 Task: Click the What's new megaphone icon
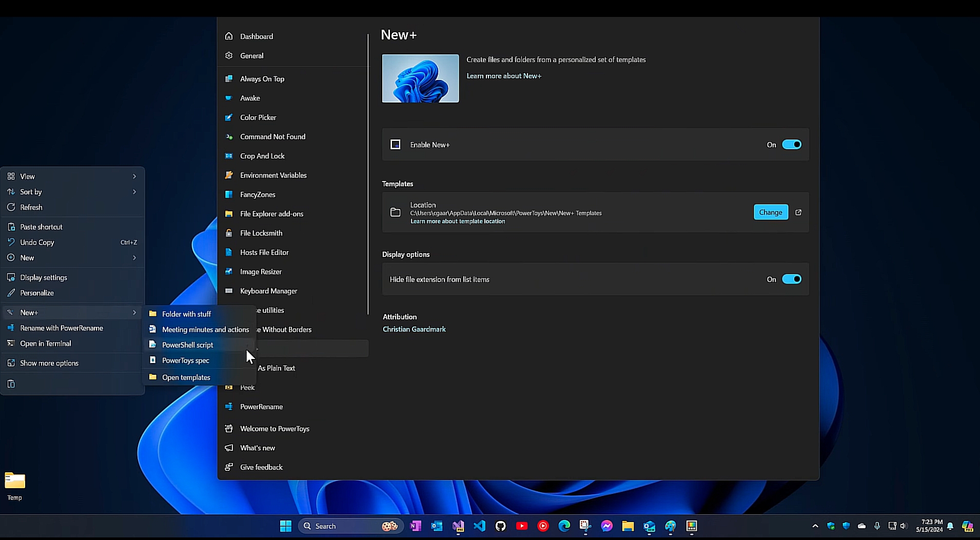coord(229,448)
